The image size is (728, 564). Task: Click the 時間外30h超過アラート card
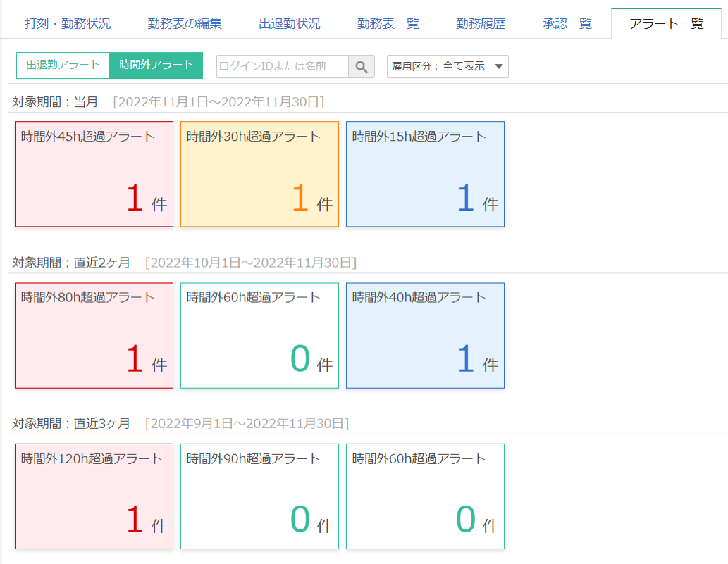259,173
